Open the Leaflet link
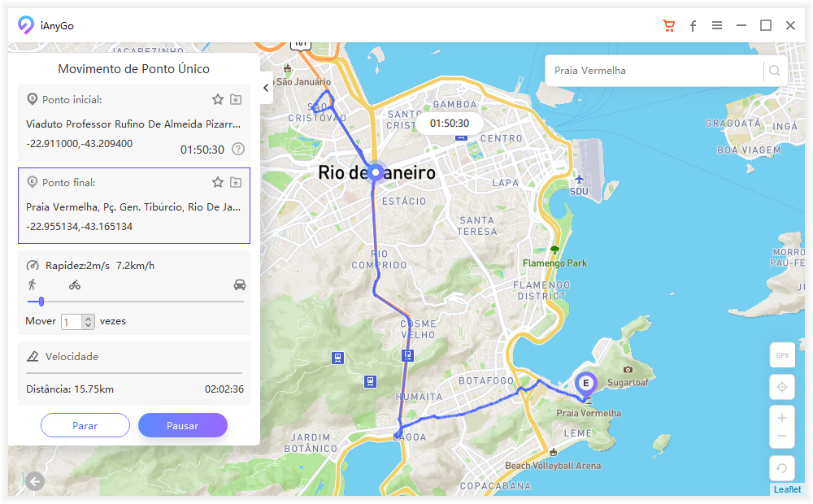The height and width of the screenshot is (504, 813). click(787, 489)
